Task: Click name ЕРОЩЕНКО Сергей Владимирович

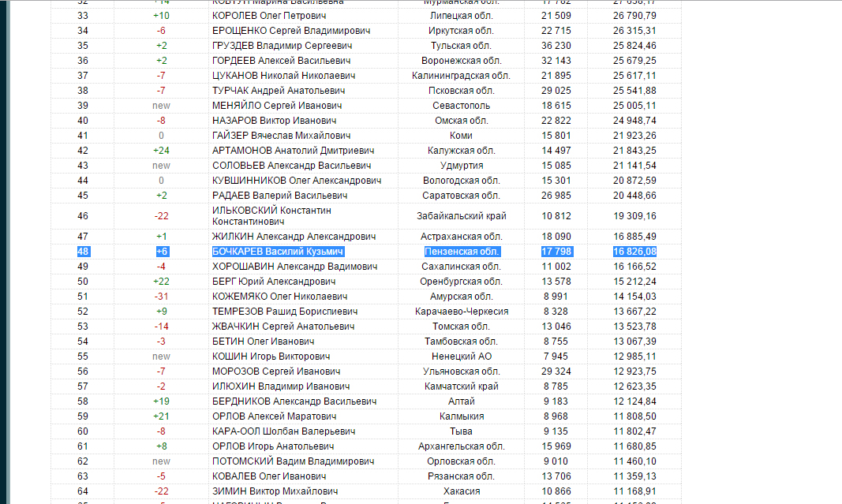Action: click(291, 31)
